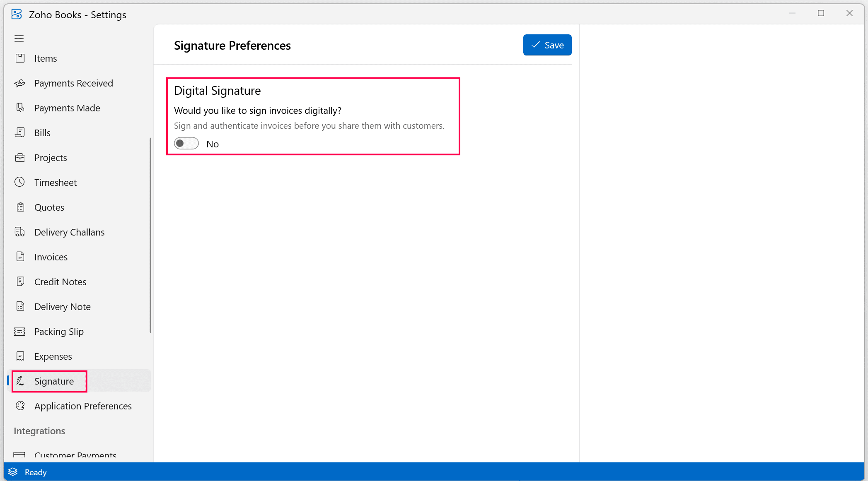Click the Payments Received icon
The image size is (868, 481).
point(20,83)
